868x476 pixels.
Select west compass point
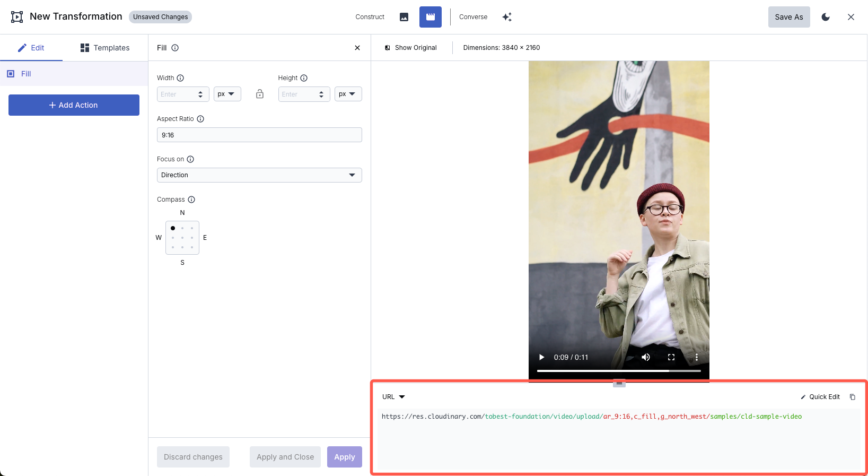[x=173, y=238]
